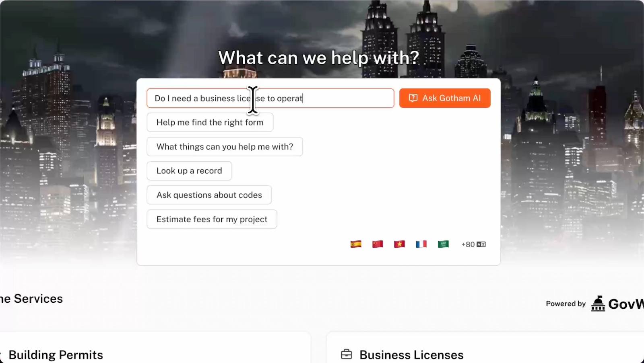
Task: Select 'Ask questions about codes' suggestion
Action: tap(209, 195)
